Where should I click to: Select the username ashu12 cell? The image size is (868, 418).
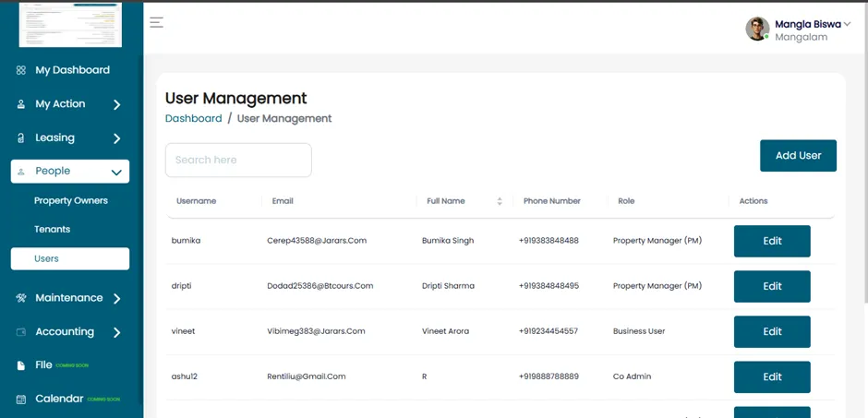click(x=185, y=376)
